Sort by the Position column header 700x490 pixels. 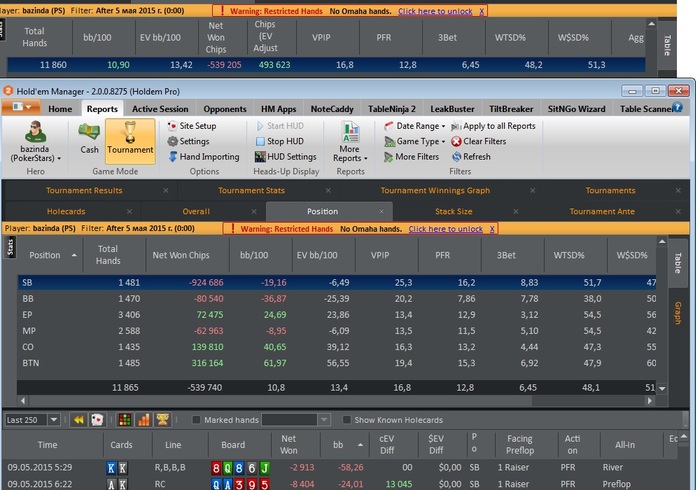point(50,255)
